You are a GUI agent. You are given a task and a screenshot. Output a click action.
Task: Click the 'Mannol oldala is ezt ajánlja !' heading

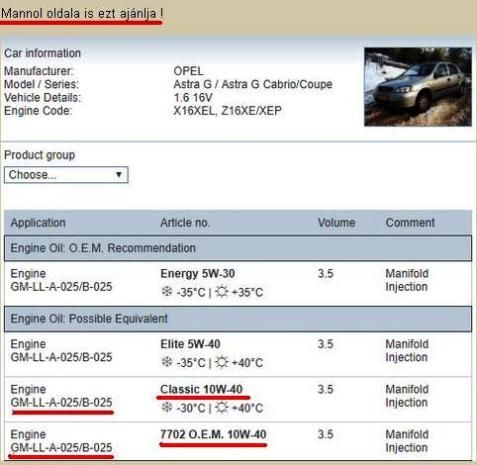click(82, 14)
